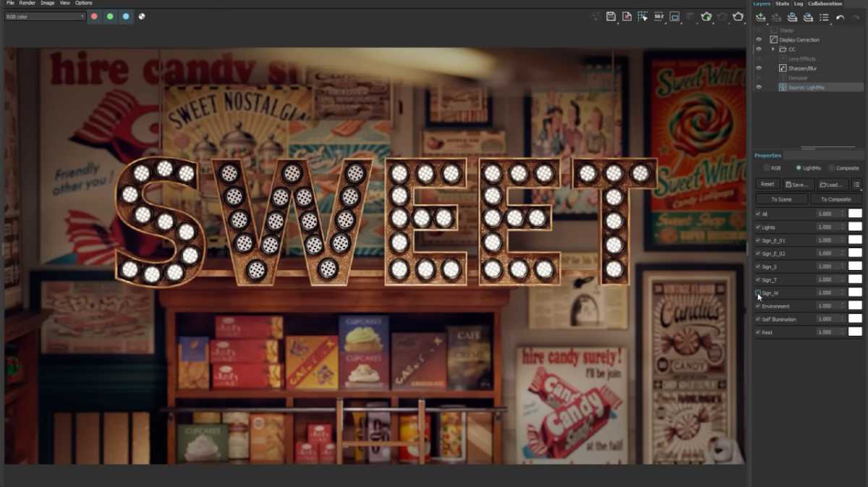868x487 pixels.
Task: Activate follow mouse render icon
Action: pos(643,16)
